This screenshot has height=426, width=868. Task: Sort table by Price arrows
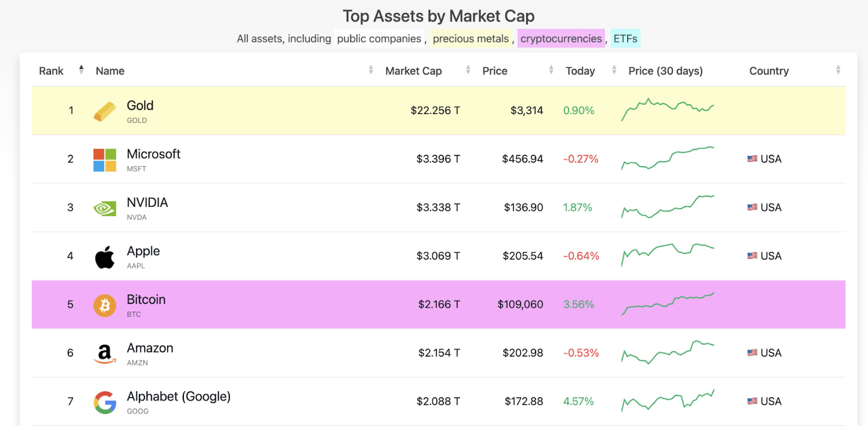(551, 69)
